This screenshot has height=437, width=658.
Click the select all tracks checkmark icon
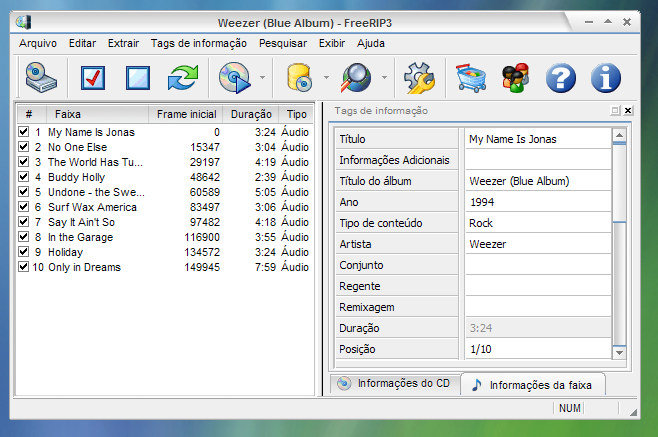tap(93, 78)
